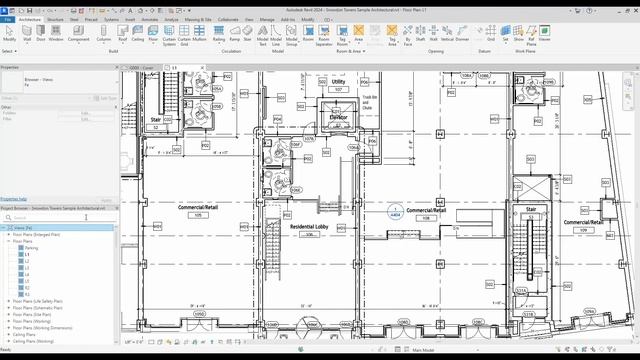The width and height of the screenshot is (640, 360).
Task: Switch to the Structure ribbon tab
Action: (55, 19)
